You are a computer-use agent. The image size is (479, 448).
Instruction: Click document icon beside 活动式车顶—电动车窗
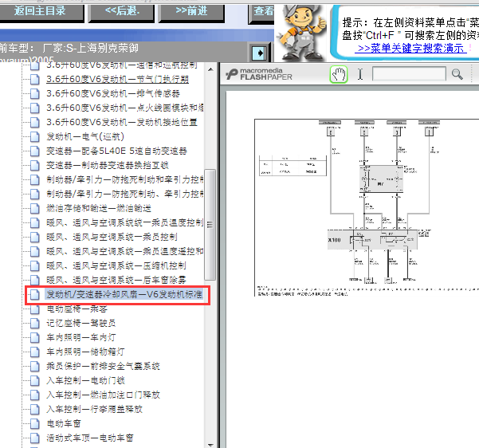(35, 438)
